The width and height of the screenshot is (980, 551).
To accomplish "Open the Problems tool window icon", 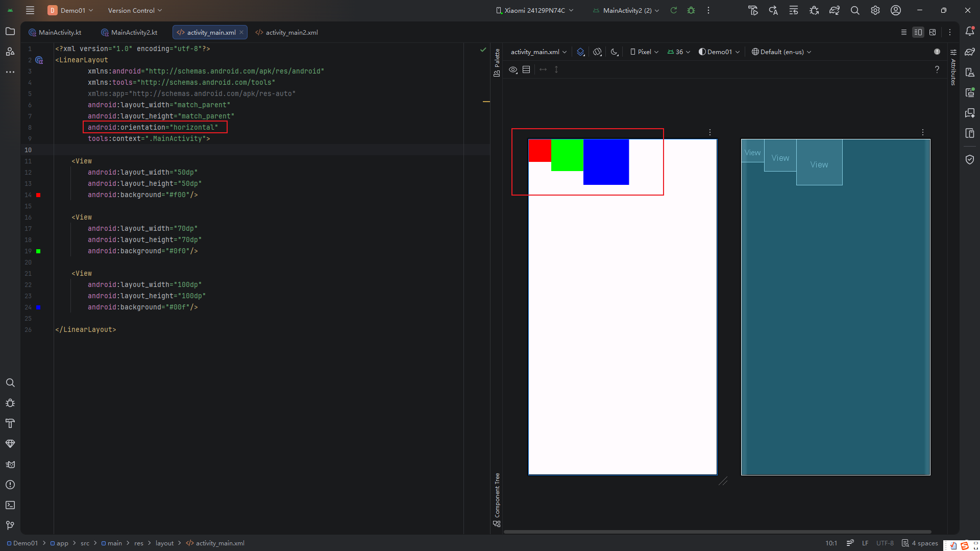I will point(10,485).
